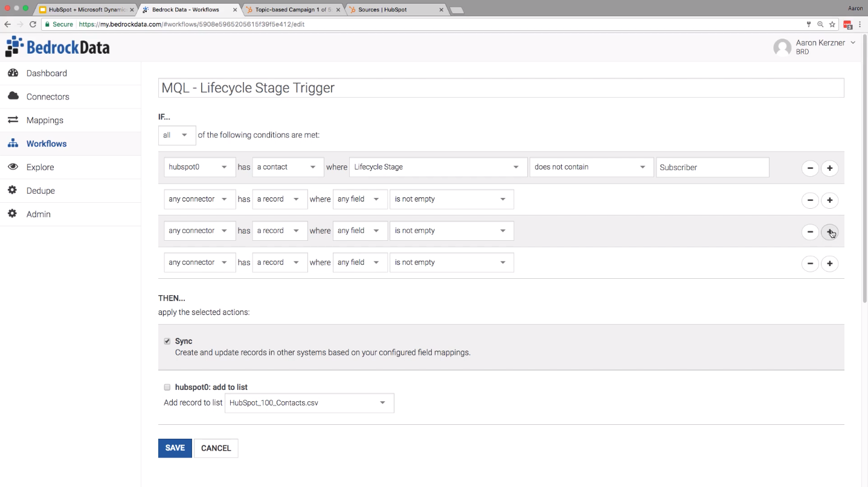
Task: Click minus button on third condition row
Action: click(x=810, y=232)
